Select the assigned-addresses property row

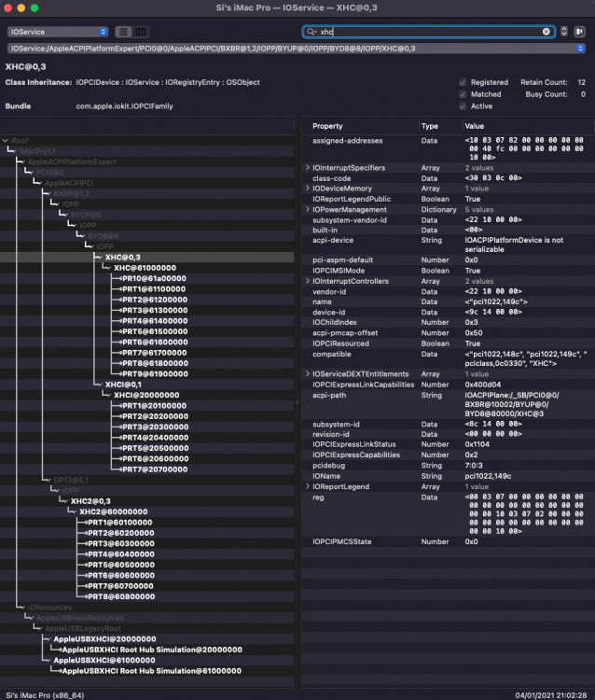448,148
